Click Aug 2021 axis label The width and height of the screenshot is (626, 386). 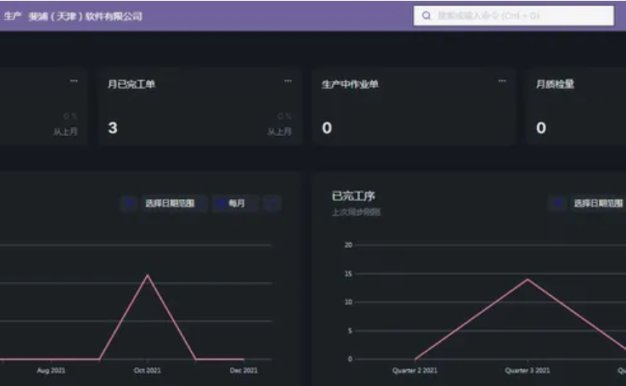[51, 370]
